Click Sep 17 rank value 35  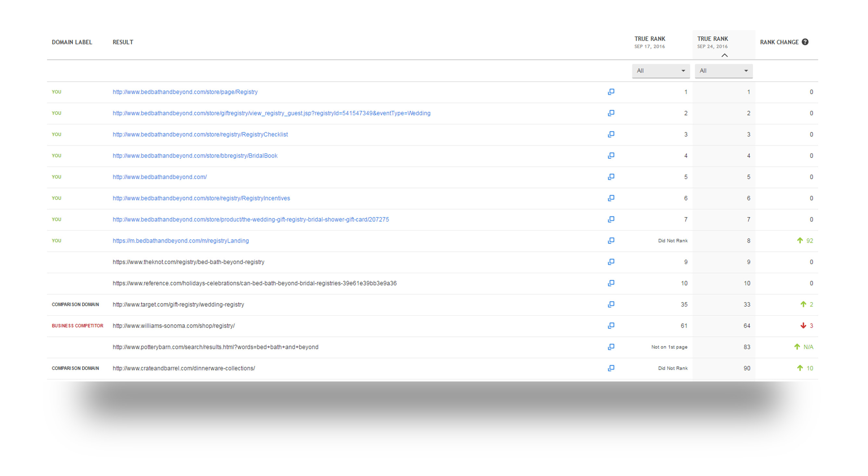(684, 304)
